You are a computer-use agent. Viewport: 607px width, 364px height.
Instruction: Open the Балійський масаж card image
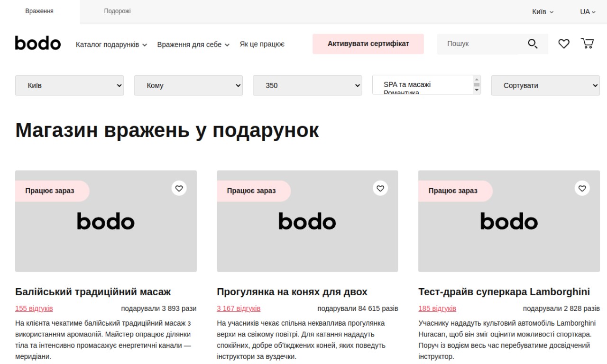106,221
